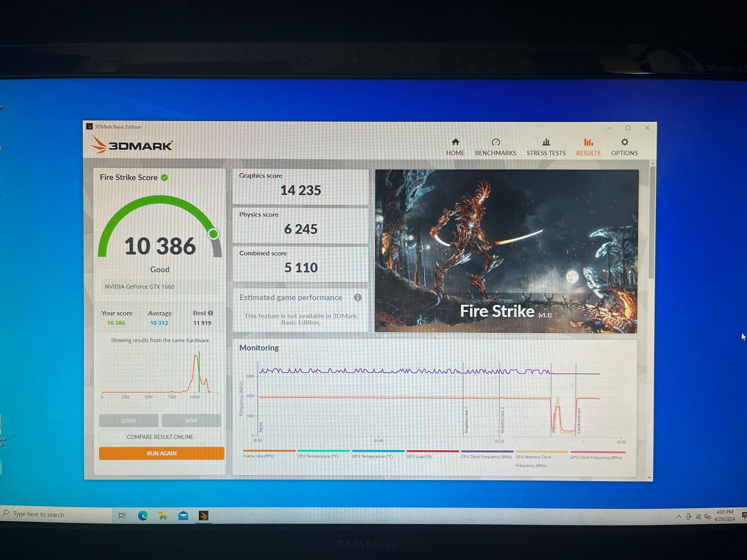This screenshot has height=560, width=747.
Task: Toggle Frame rate (FPS) legend in Monitoring
Action: [x=269, y=454]
